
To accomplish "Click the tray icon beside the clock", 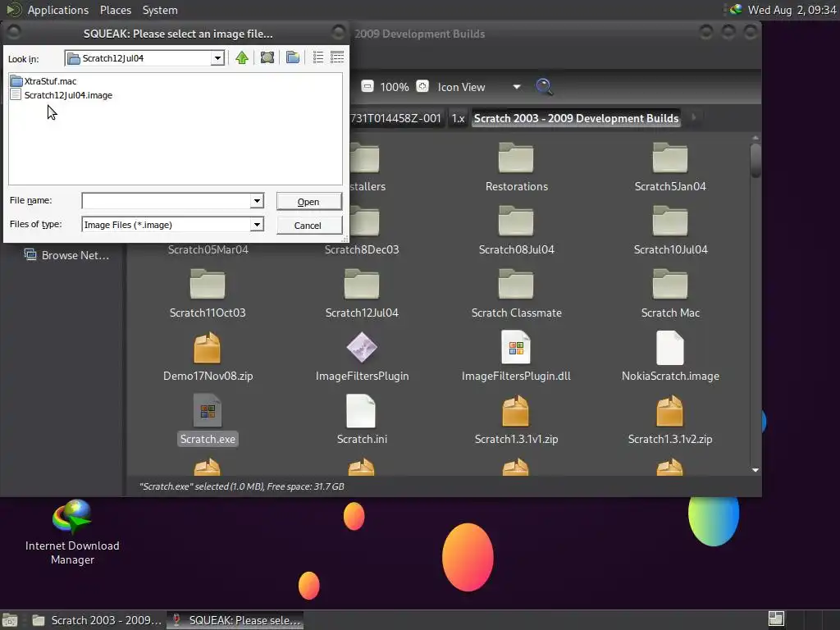I will (x=736, y=10).
